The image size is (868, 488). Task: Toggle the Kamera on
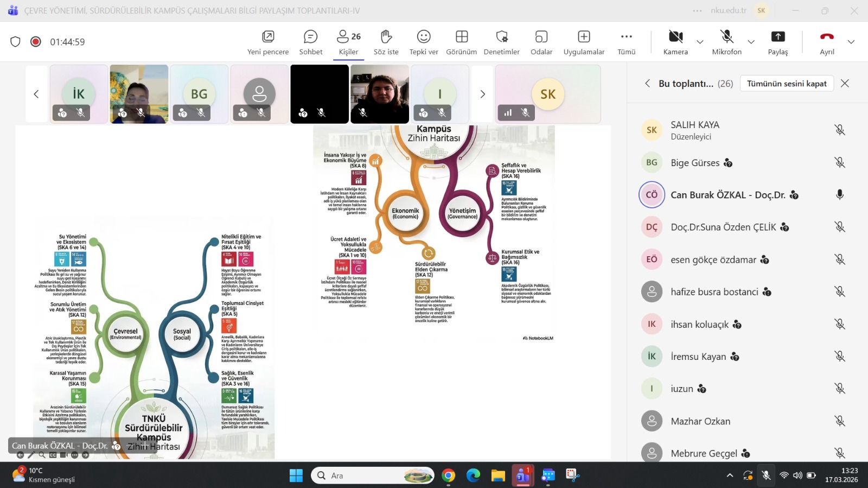675,42
